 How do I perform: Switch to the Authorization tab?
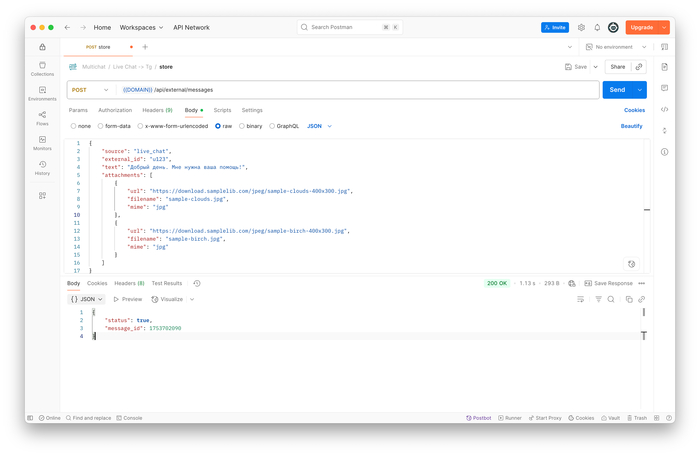tap(115, 110)
